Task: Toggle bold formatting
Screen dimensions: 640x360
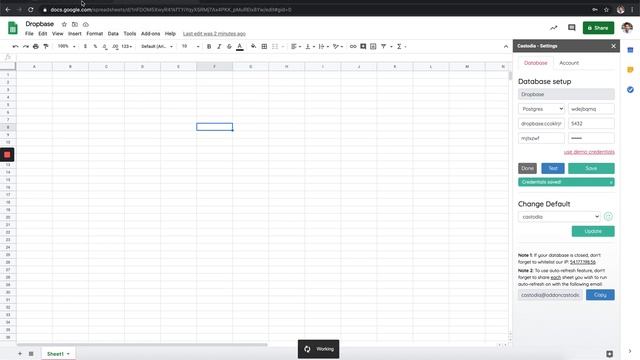Action: [209, 47]
